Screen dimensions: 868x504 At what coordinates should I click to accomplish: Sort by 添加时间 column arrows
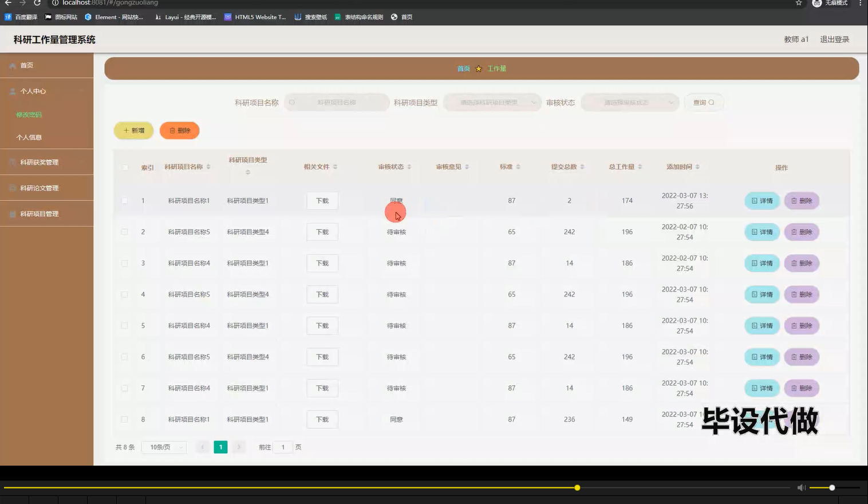(697, 167)
